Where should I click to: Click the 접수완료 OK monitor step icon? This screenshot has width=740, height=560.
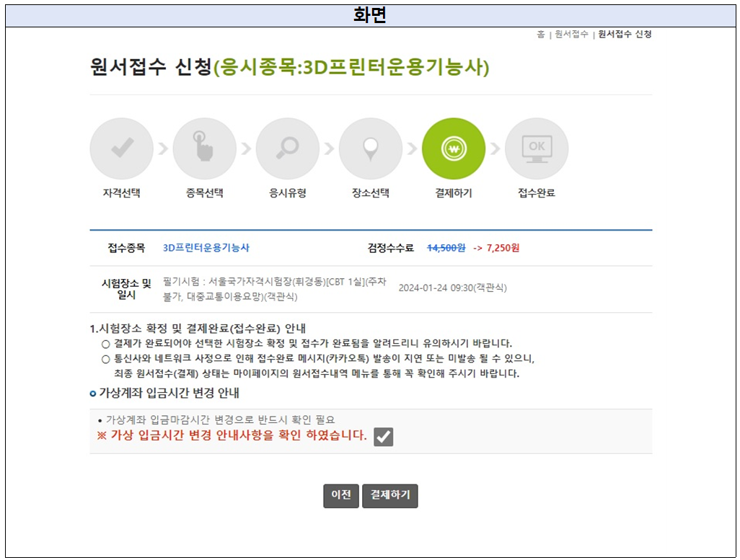[537, 148]
